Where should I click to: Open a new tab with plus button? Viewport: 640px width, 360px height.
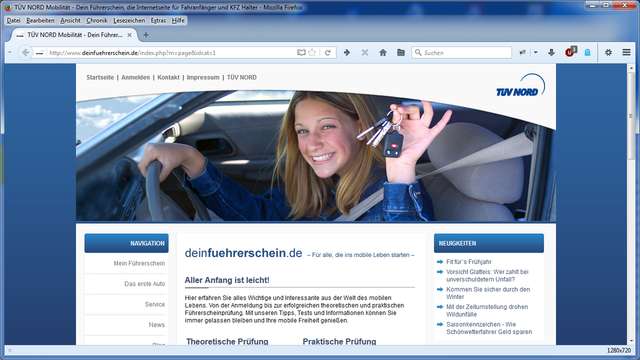click(146, 35)
